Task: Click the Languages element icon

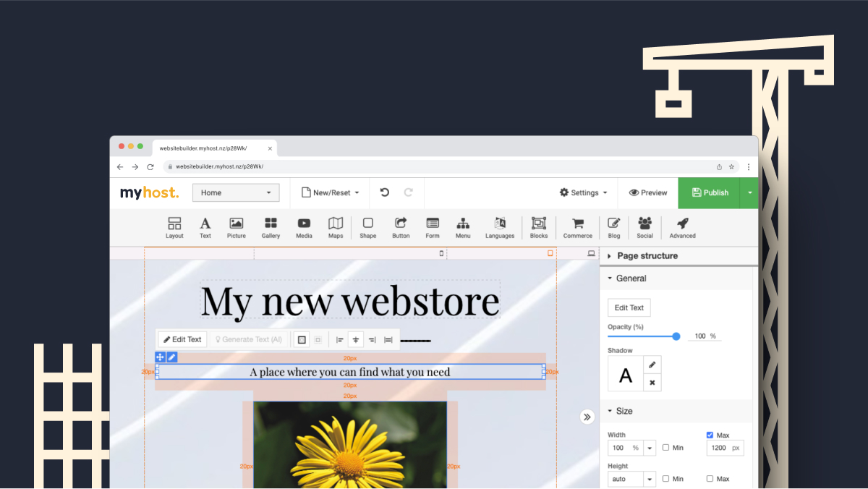Action: (499, 227)
